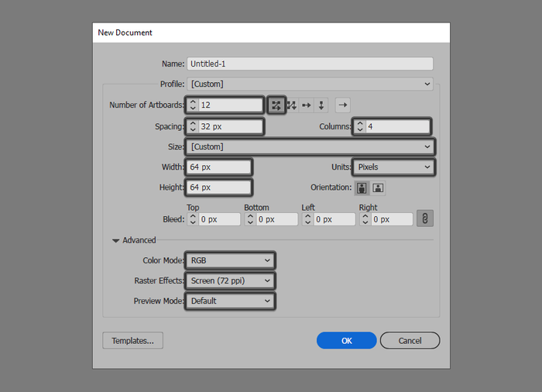Click the Number of Artboards stepper arrows
Viewport: 542px width, 392px height.
(x=193, y=105)
